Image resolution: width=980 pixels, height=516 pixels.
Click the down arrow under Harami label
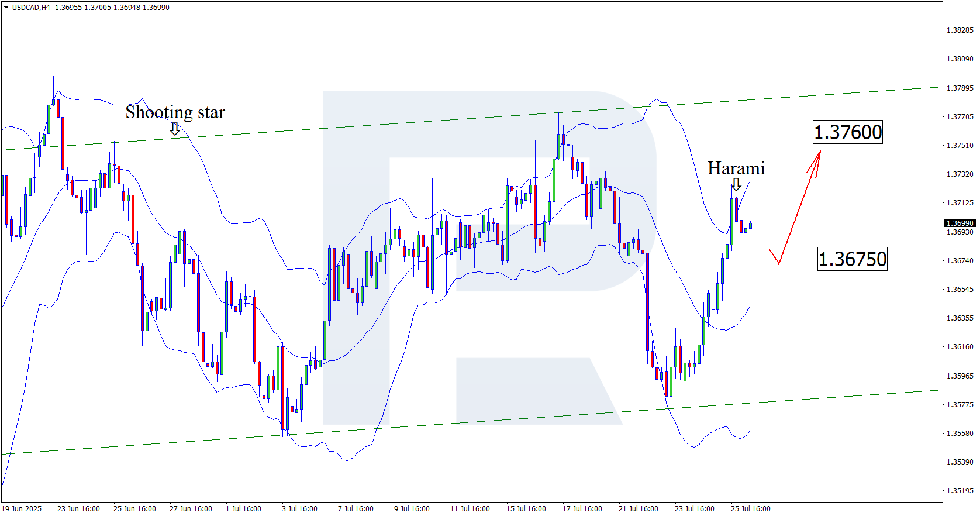(x=736, y=185)
